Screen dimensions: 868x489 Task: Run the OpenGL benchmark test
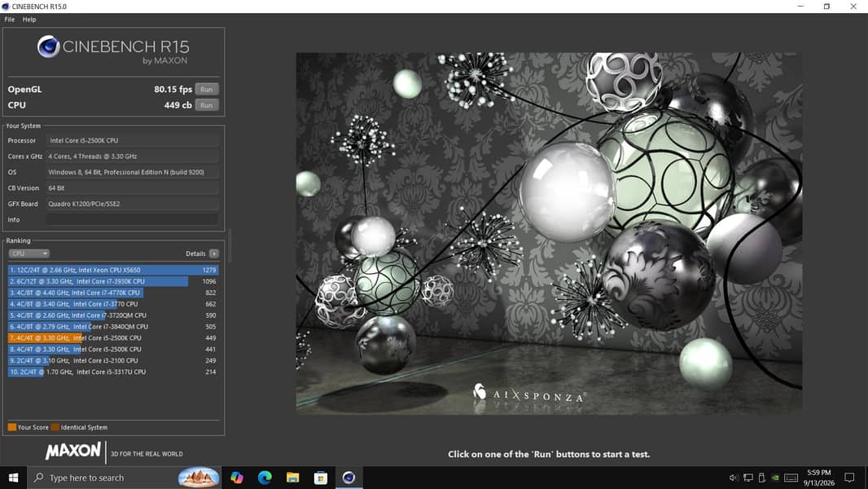point(207,89)
